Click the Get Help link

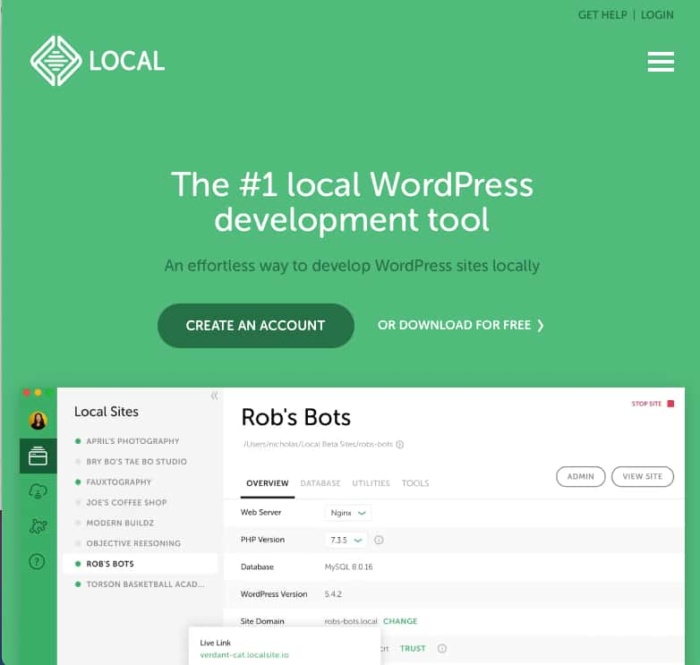603,15
